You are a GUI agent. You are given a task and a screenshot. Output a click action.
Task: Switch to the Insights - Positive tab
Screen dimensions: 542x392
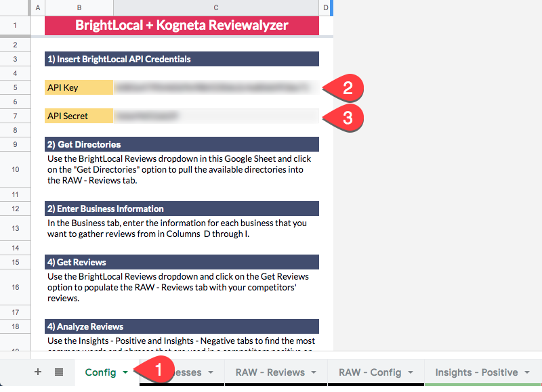[477, 372]
